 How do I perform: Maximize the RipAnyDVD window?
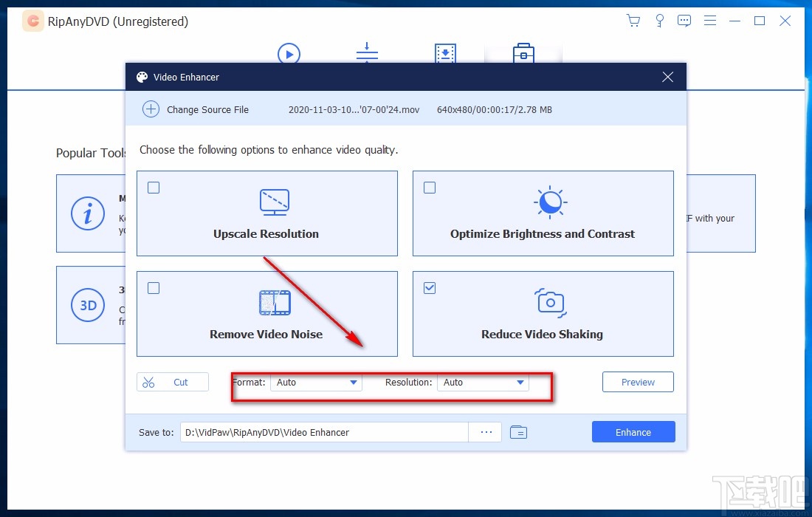[x=759, y=21]
